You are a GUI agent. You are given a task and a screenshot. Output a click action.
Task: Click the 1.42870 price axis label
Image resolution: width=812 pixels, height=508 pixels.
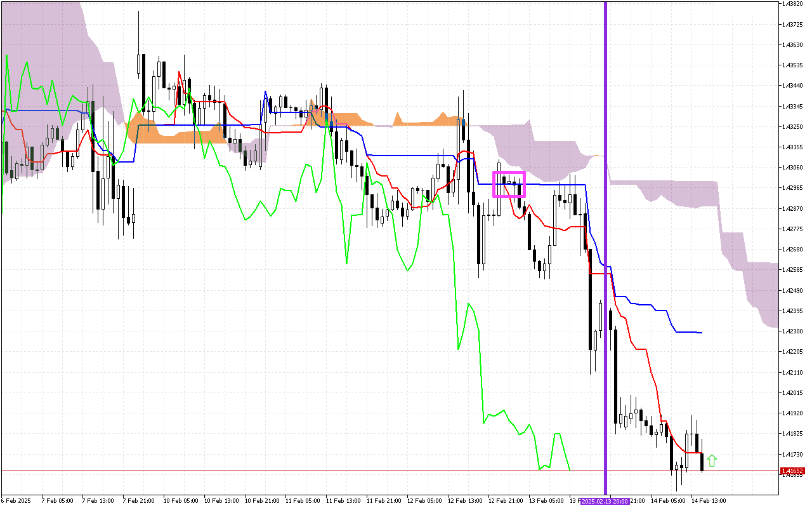click(x=793, y=208)
